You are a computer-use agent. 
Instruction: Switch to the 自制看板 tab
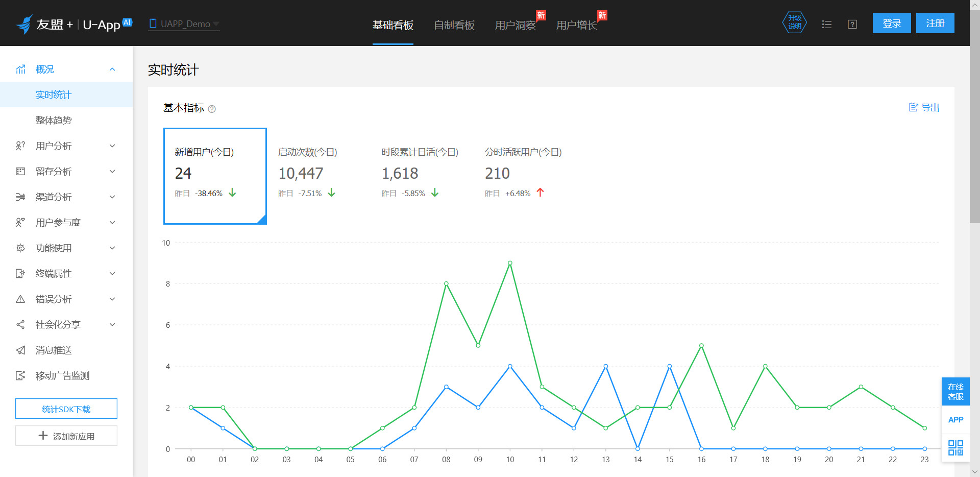click(454, 25)
